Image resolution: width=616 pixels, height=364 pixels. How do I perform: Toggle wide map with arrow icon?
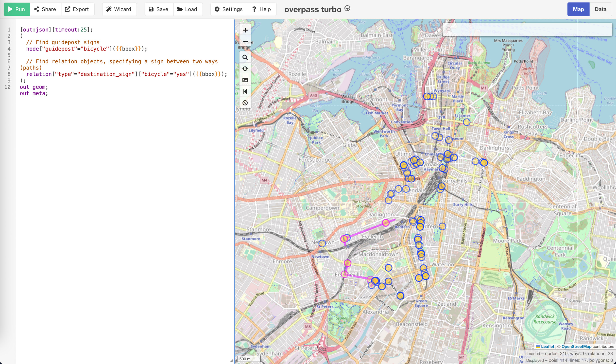pyautogui.click(x=245, y=91)
